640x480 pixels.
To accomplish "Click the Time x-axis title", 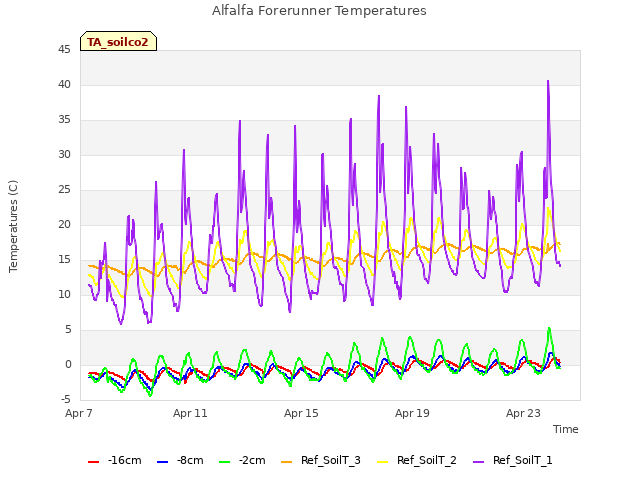I will point(566,429).
